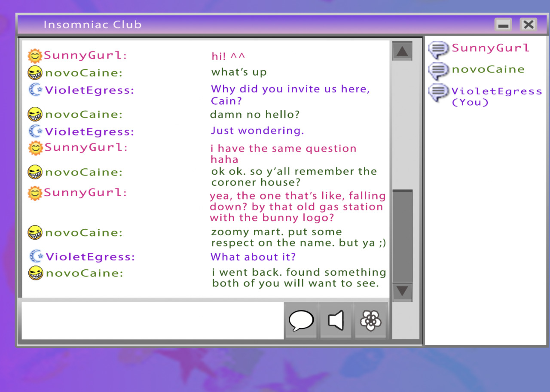Minimize the Insomniac Club window
The height and width of the screenshot is (392, 550).
503,25
